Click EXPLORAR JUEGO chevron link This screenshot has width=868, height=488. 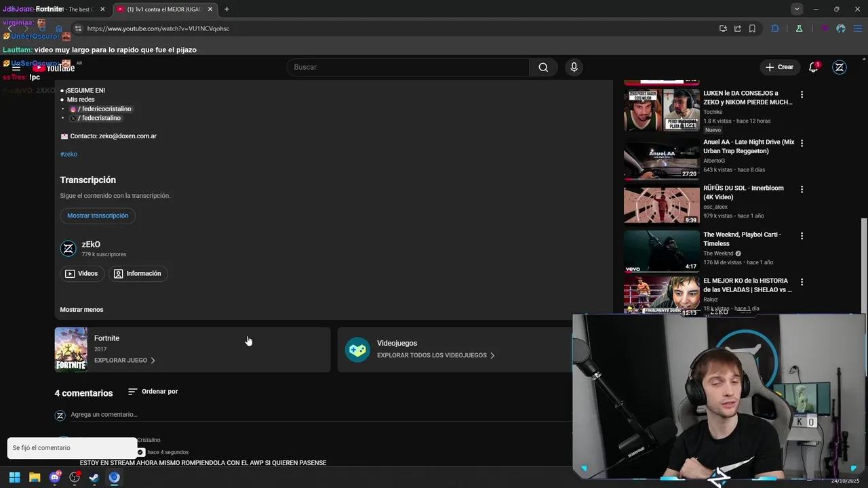125,361
